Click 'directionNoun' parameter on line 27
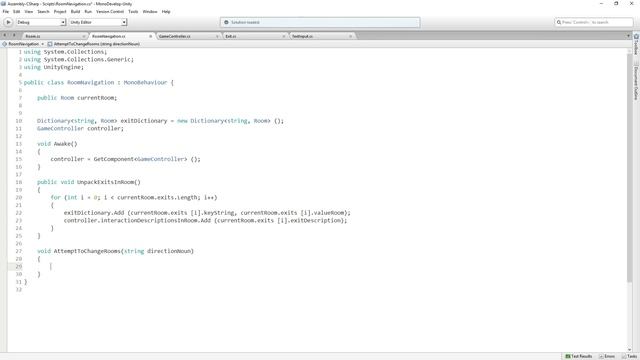Image resolution: width=640 pixels, height=360 pixels. coord(169,251)
